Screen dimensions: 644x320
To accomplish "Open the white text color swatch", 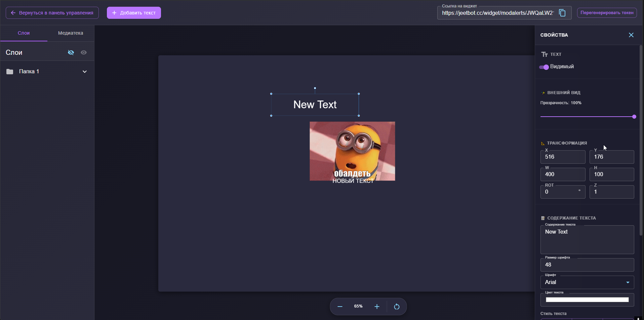I will click(x=587, y=300).
